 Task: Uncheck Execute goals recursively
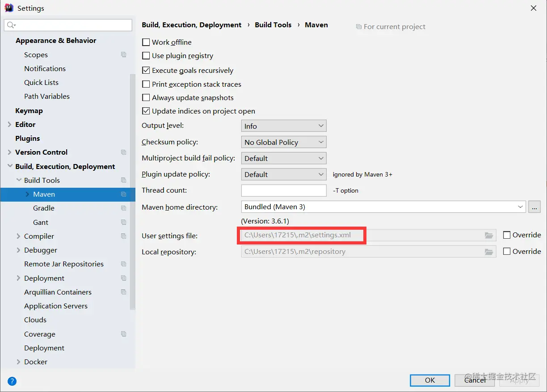point(146,70)
